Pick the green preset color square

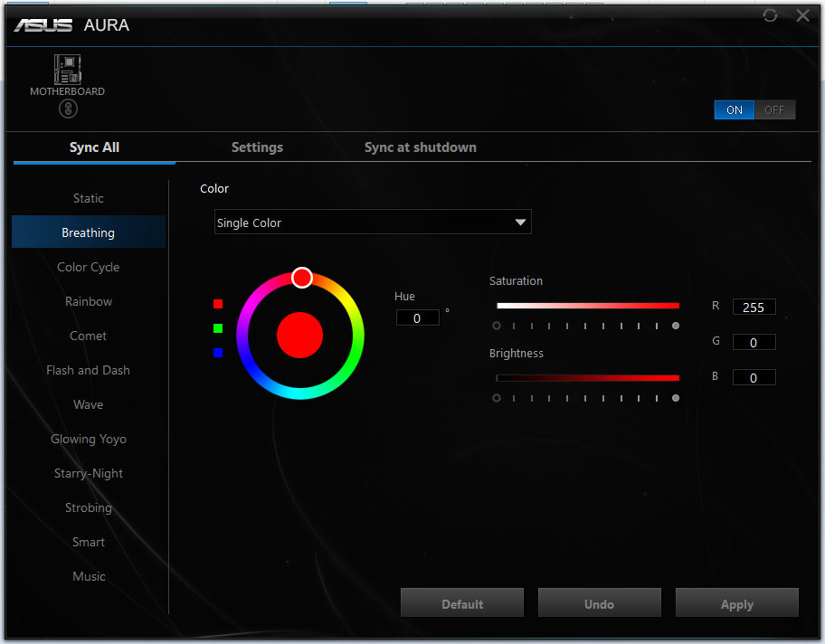click(218, 328)
